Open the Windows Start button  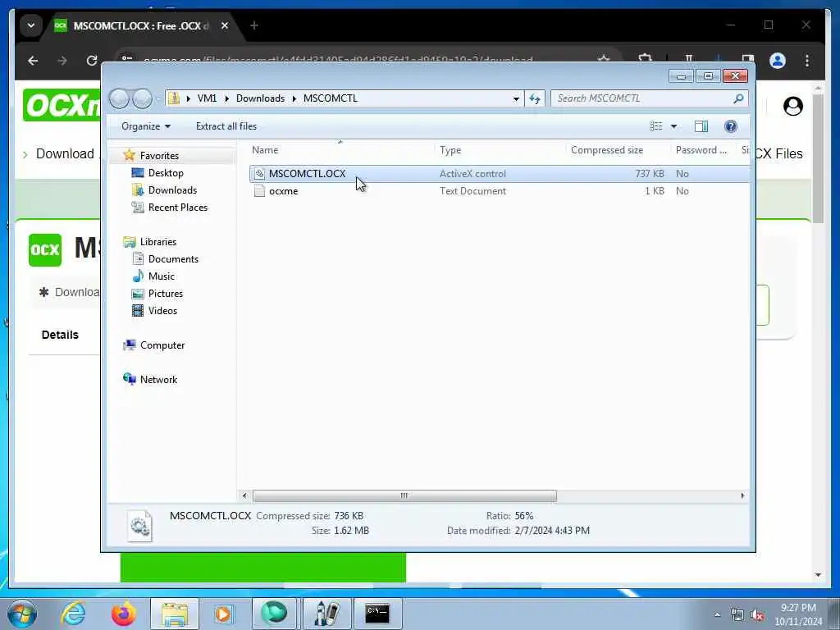22,614
